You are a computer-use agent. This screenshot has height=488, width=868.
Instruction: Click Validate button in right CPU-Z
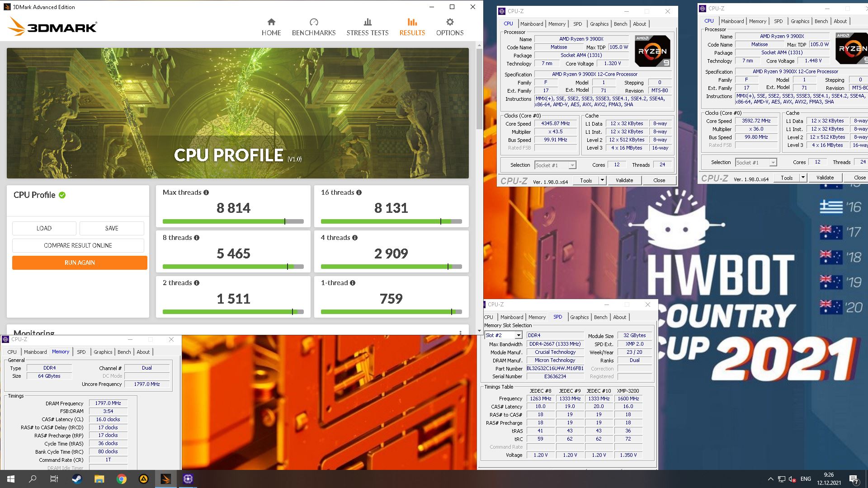[x=825, y=178]
